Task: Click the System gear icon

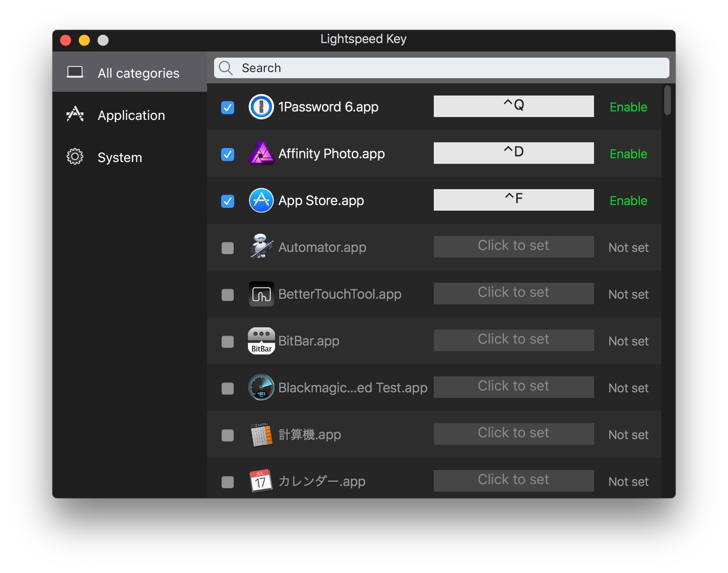Action: [x=75, y=157]
